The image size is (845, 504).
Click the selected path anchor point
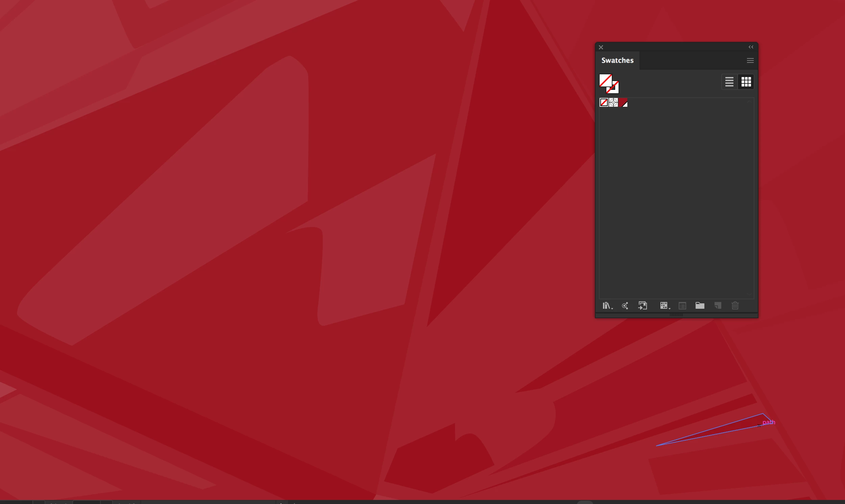(759, 426)
